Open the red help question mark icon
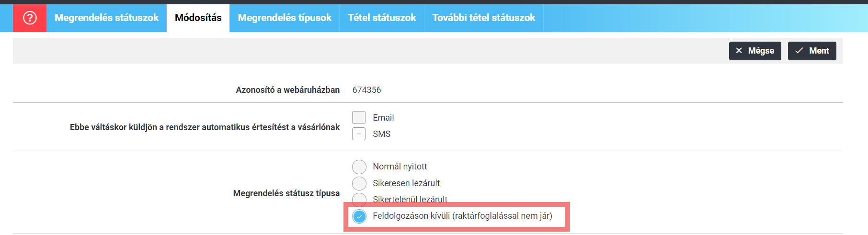Image resolution: width=868 pixels, height=235 pixels. click(30, 18)
